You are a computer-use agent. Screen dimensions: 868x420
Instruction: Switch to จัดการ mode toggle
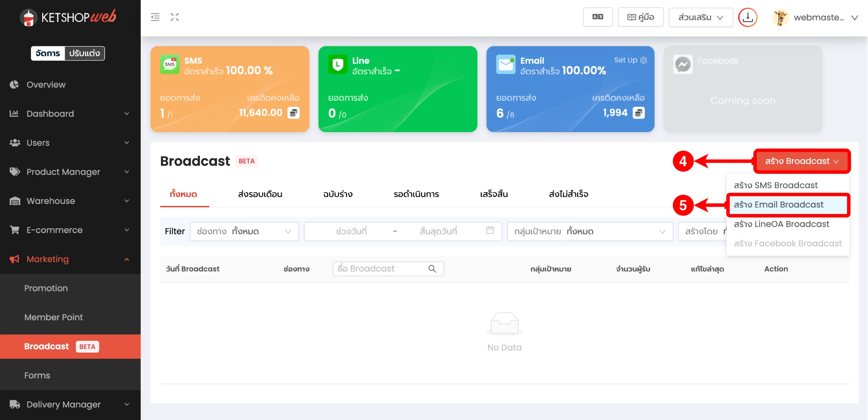point(48,53)
